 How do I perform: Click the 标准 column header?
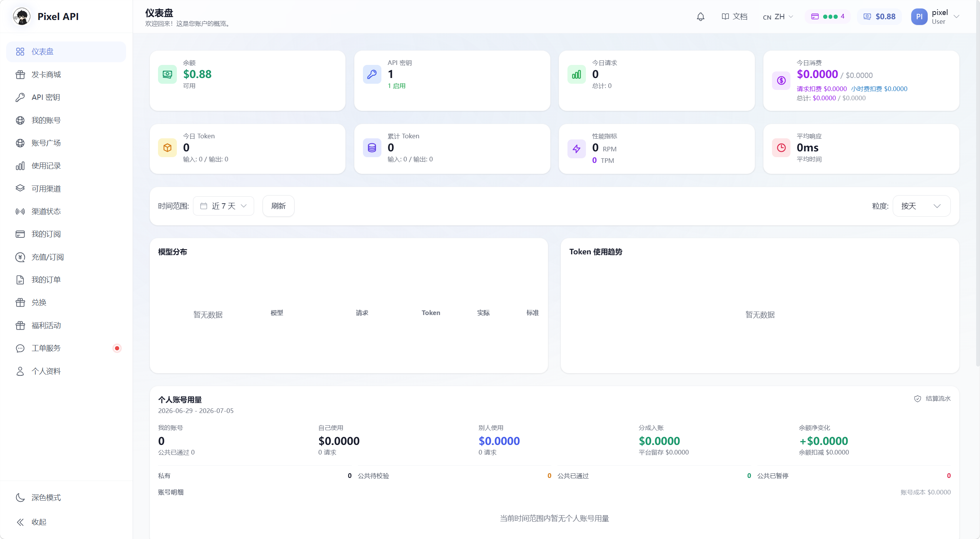pos(532,313)
